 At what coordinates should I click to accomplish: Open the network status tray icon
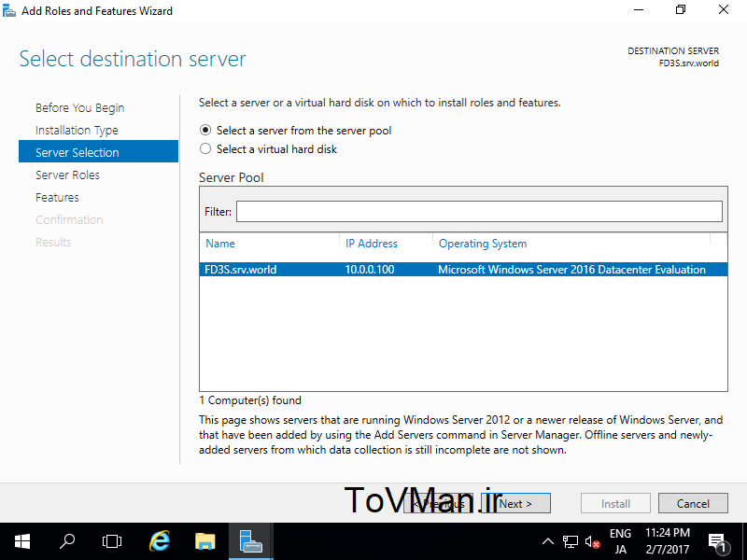571,541
